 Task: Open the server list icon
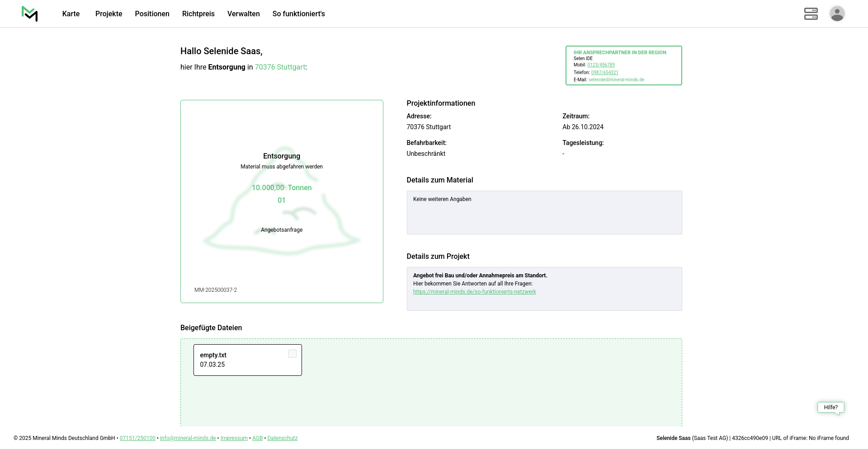(x=811, y=14)
